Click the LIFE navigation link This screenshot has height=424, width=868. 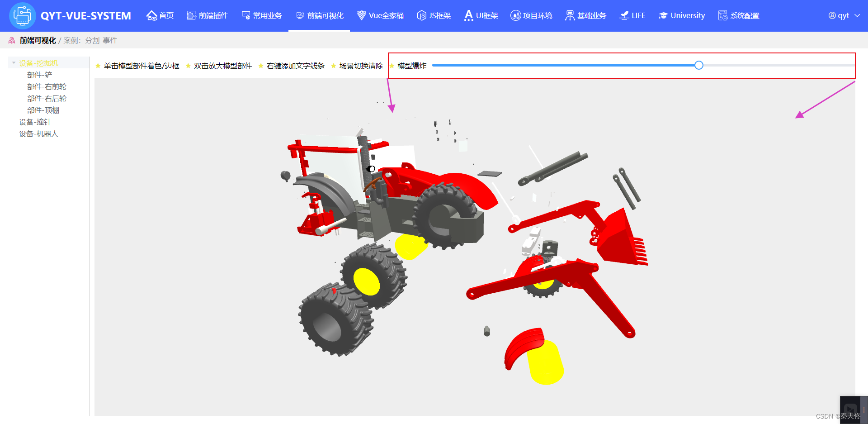click(x=632, y=15)
